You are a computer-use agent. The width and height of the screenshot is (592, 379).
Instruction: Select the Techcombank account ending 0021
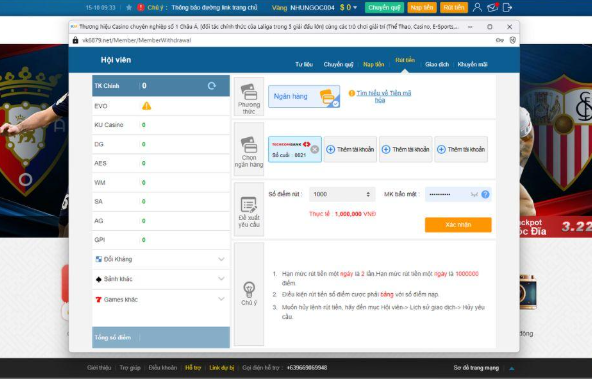tap(295, 149)
